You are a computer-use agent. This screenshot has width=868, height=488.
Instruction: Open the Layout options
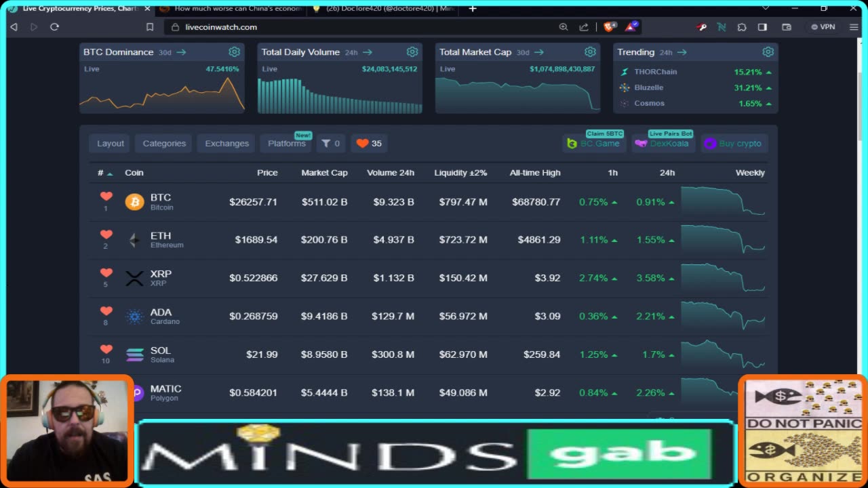coord(111,143)
